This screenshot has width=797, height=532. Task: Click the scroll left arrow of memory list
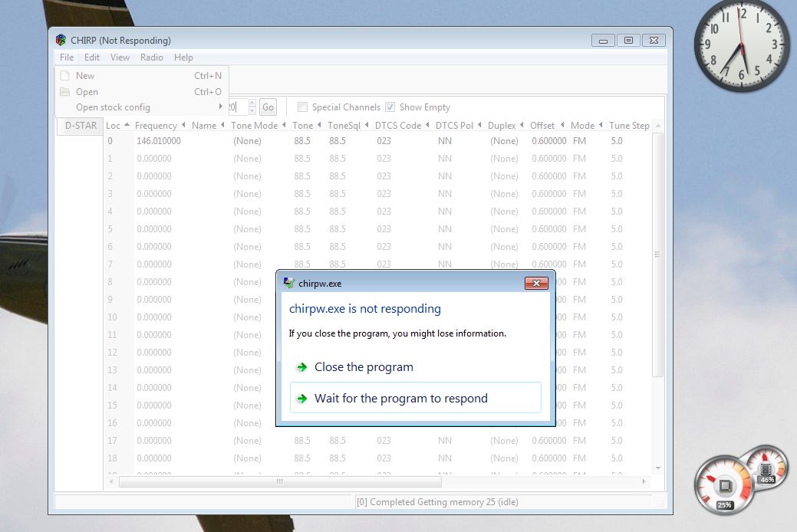pyautogui.click(x=111, y=481)
